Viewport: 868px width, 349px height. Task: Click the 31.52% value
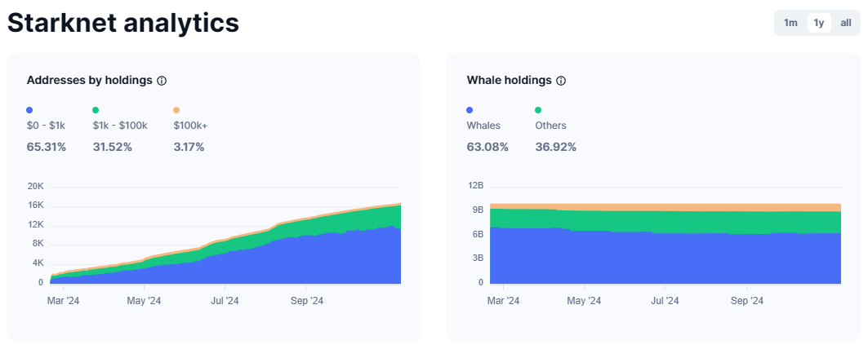click(x=113, y=147)
